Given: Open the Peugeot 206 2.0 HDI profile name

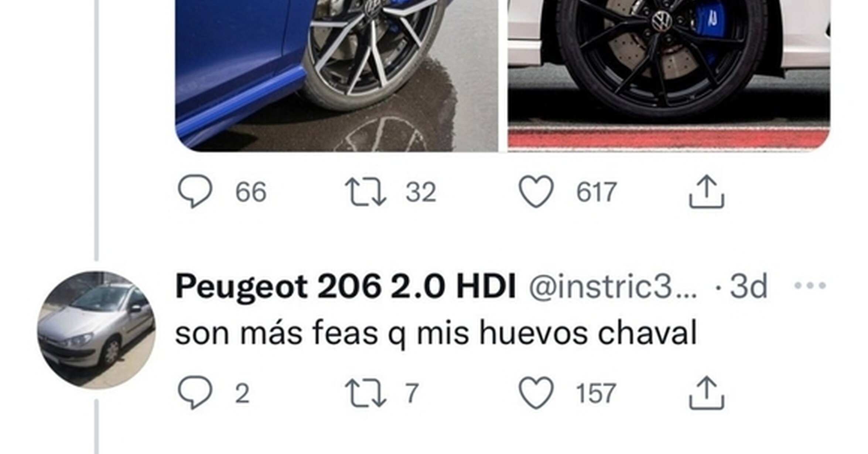Looking at the screenshot, I should point(345,286).
